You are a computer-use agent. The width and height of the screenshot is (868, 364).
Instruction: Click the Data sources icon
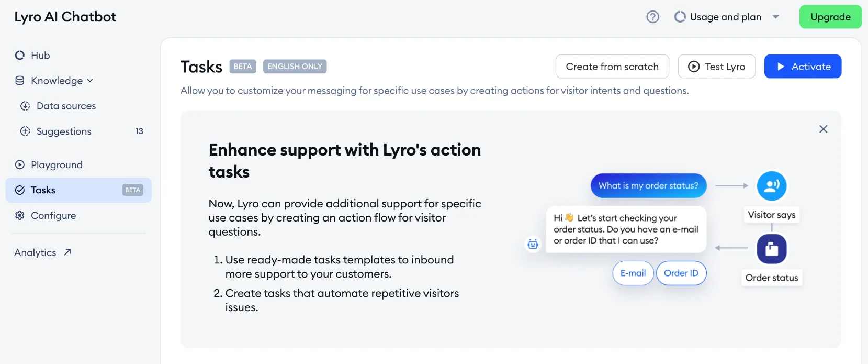[x=25, y=106]
